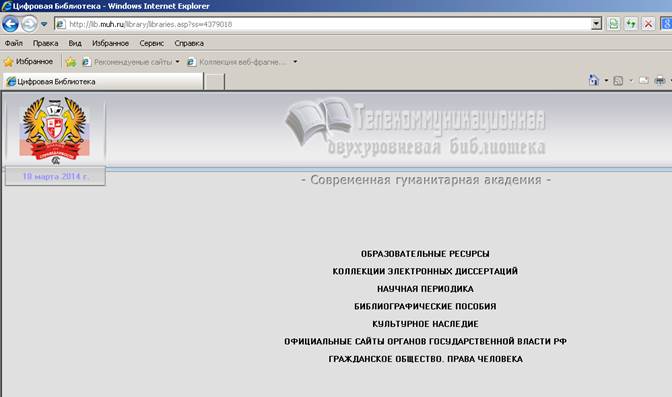Viewport: 672px width, 397px height.
Task: Open the Справка menu
Action: pyautogui.click(x=189, y=43)
